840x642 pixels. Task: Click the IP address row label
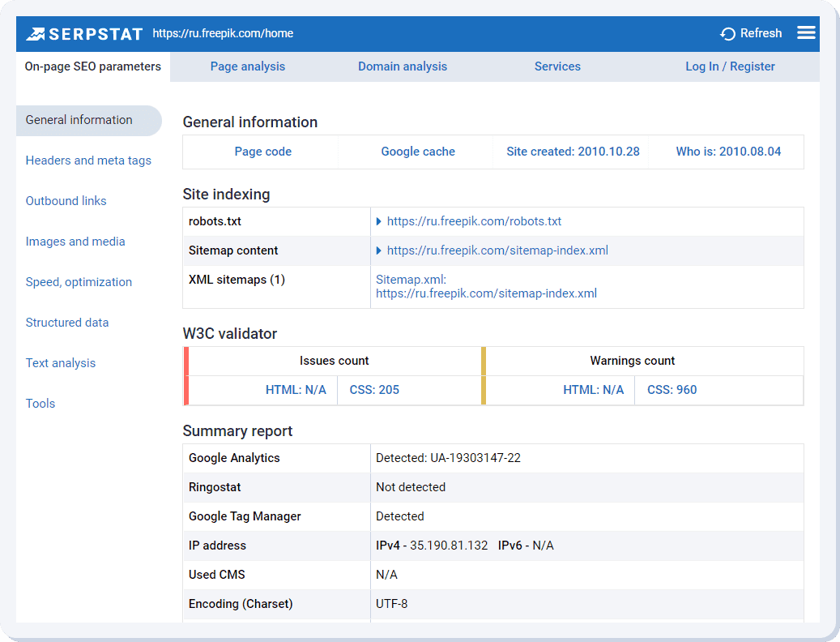coord(217,546)
